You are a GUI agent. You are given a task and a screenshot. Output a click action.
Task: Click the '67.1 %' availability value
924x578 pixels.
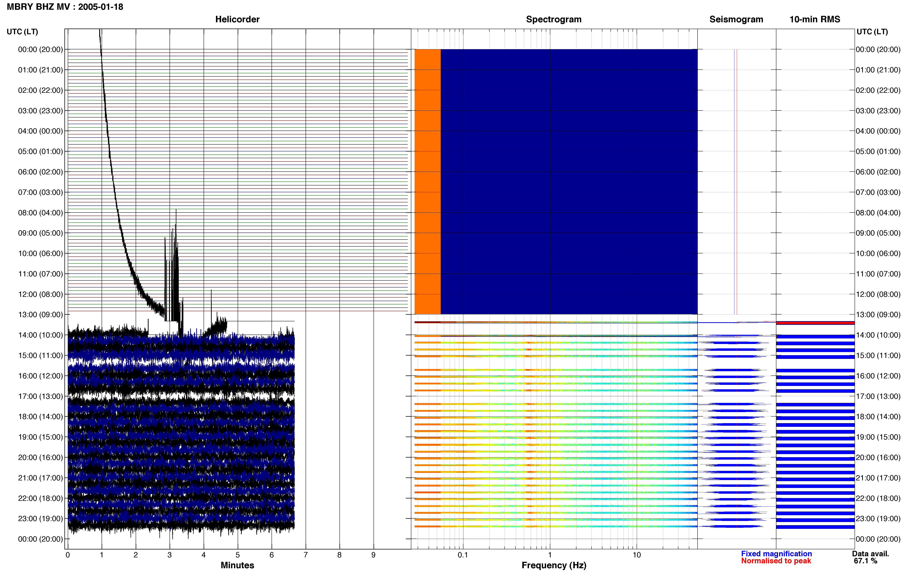pos(865,561)
